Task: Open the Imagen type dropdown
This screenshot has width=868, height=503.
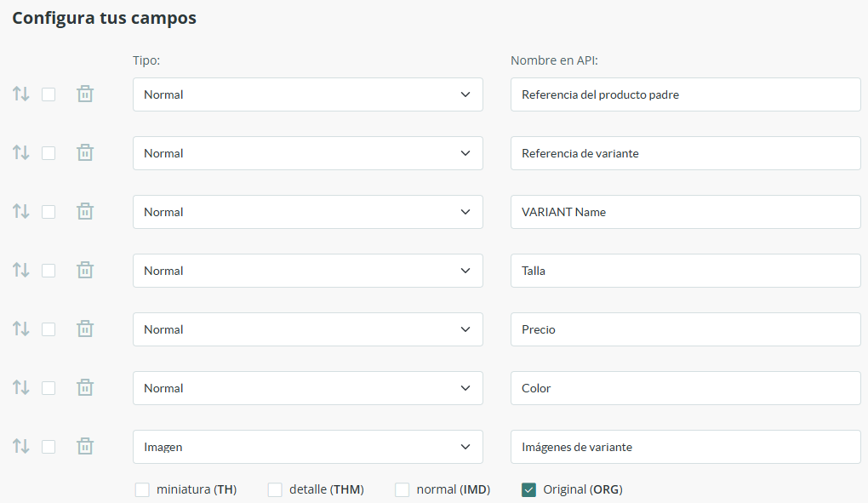Action: [307, 447]
